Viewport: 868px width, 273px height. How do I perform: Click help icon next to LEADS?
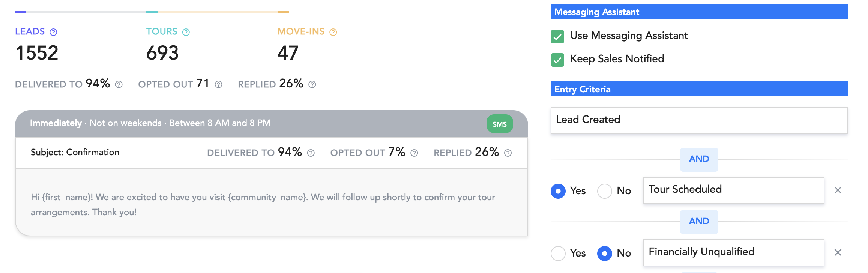click(54, 32)
